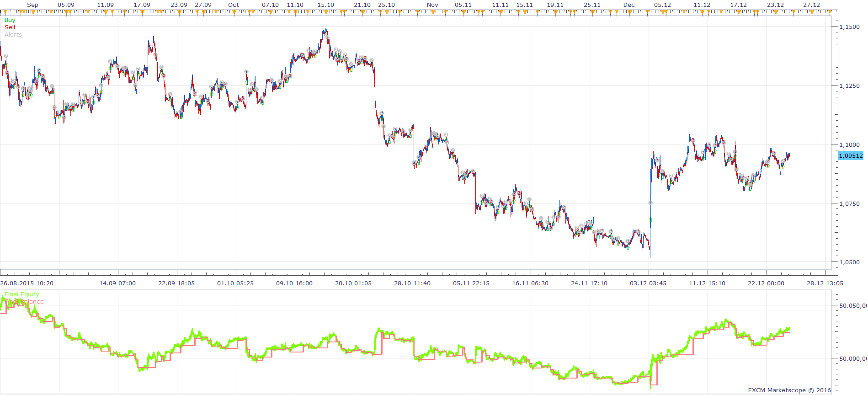This screenshot has height=395, width=868.
Task: Click the 28.10 11:40 bottom axis label
Action: (x=412, y=283)
